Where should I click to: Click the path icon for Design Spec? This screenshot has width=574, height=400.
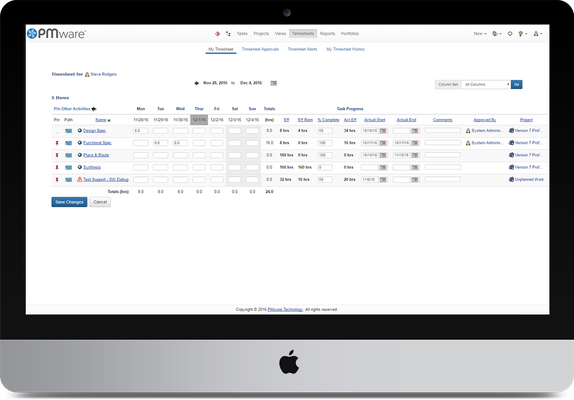[x=68, y=131]
